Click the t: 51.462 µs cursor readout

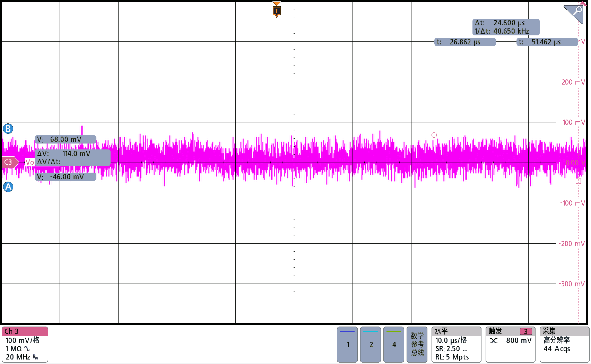[547, 42]
